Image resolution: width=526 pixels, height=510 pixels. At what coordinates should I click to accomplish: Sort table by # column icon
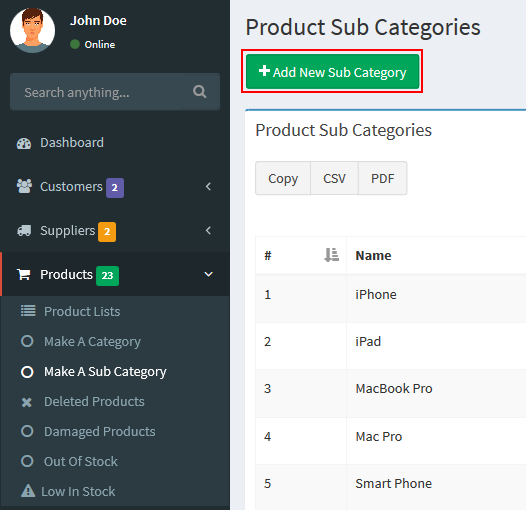pos(331,255)
